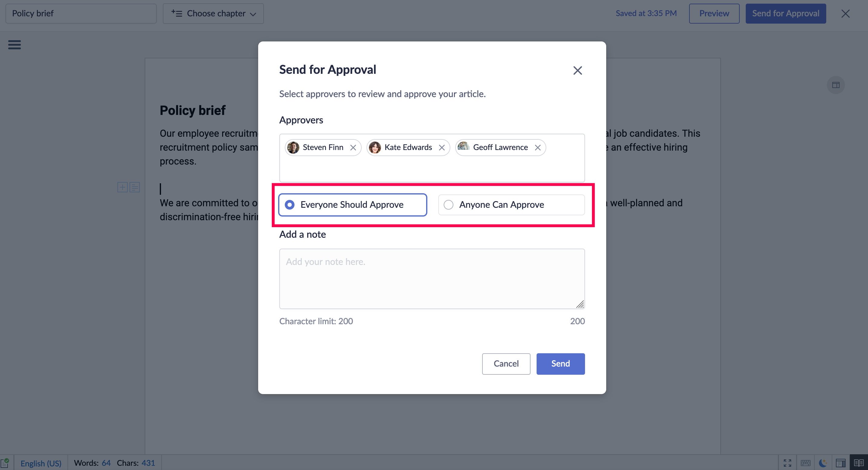Close the Send for Approval dialog
Screen dimensions: 868x470
coord(577,70)
